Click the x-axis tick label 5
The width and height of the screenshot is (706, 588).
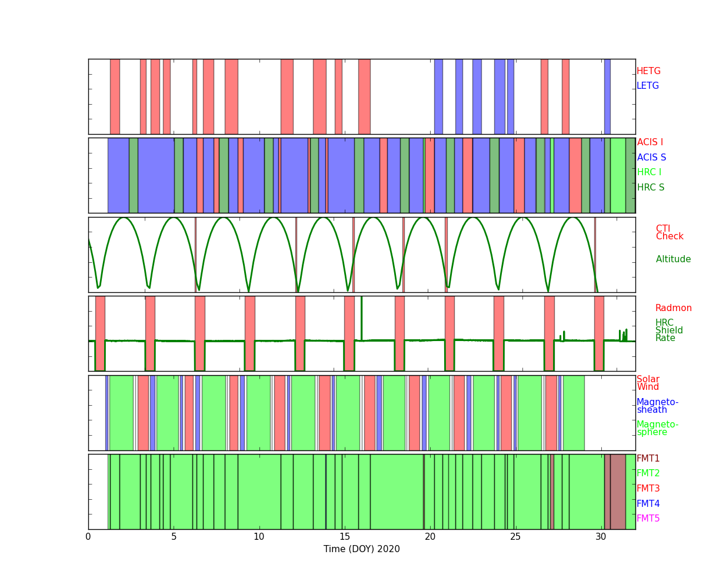pos(174,537)
